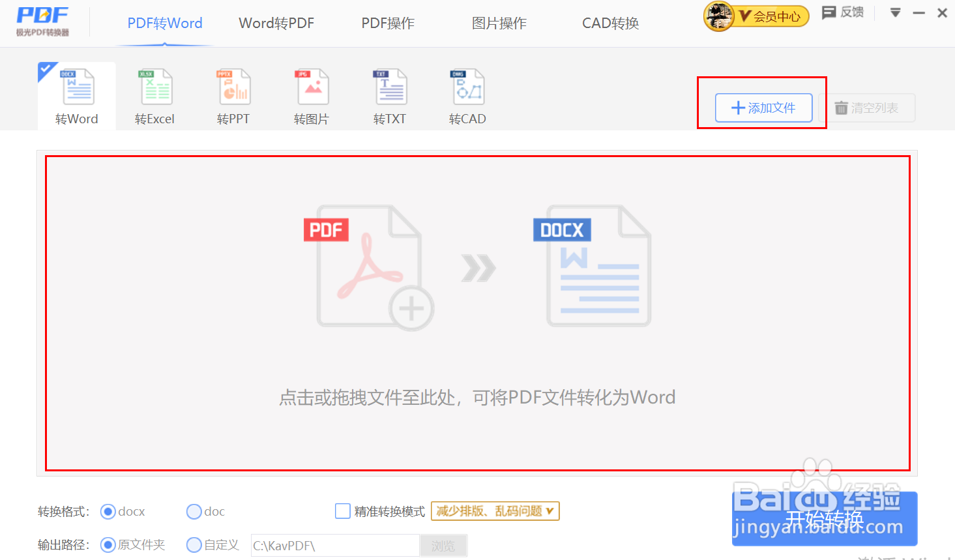Select the doc output format radio button
Screen dimensions: 955x560
194,511
